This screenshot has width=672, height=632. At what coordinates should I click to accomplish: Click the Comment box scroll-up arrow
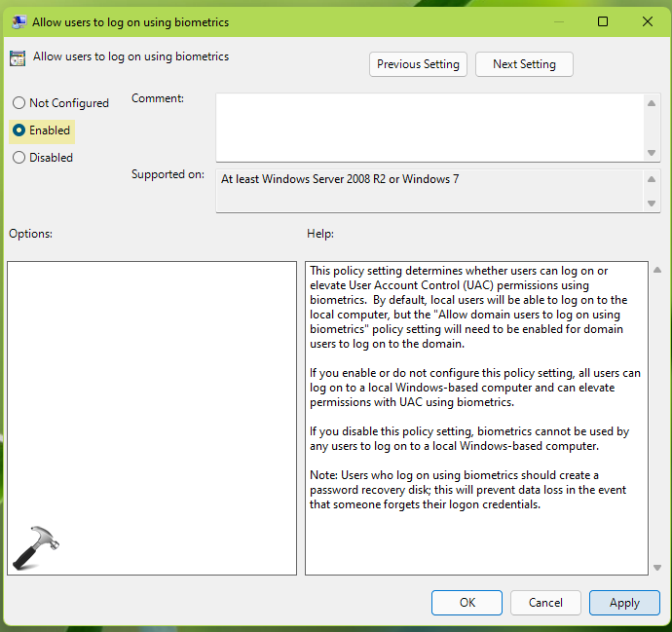652,103
